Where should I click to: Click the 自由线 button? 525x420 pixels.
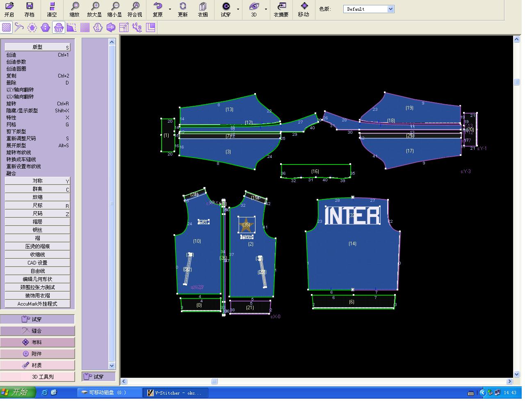[38, 271]
